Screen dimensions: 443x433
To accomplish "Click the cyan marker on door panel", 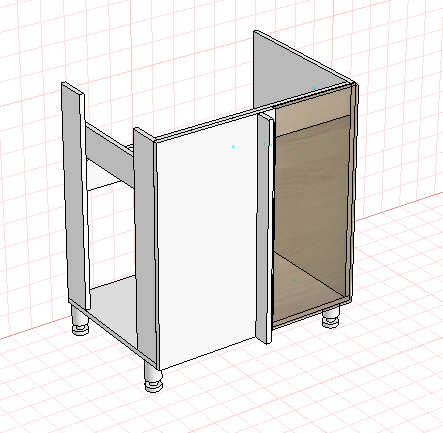I will (x=233, y=146).
